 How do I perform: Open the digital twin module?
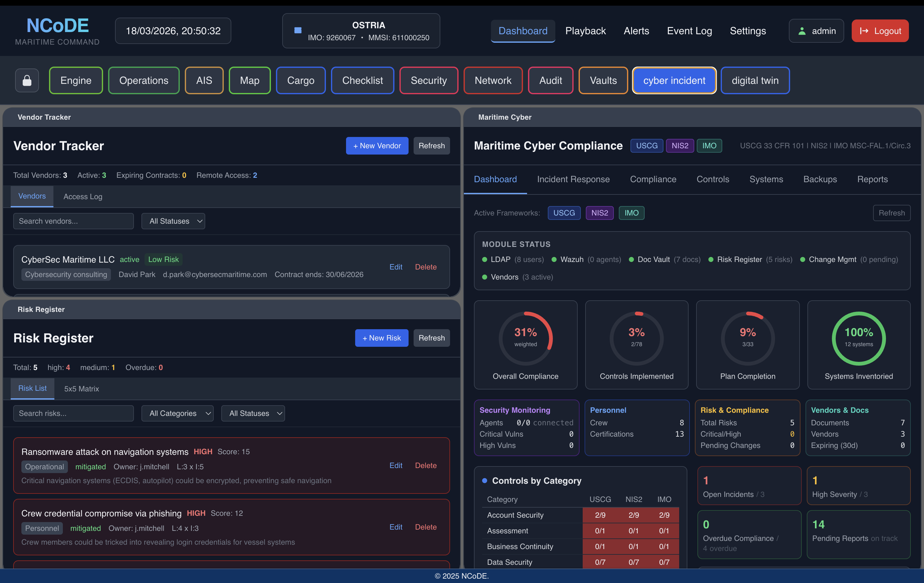pyautogui.click(x=755, y=80)
